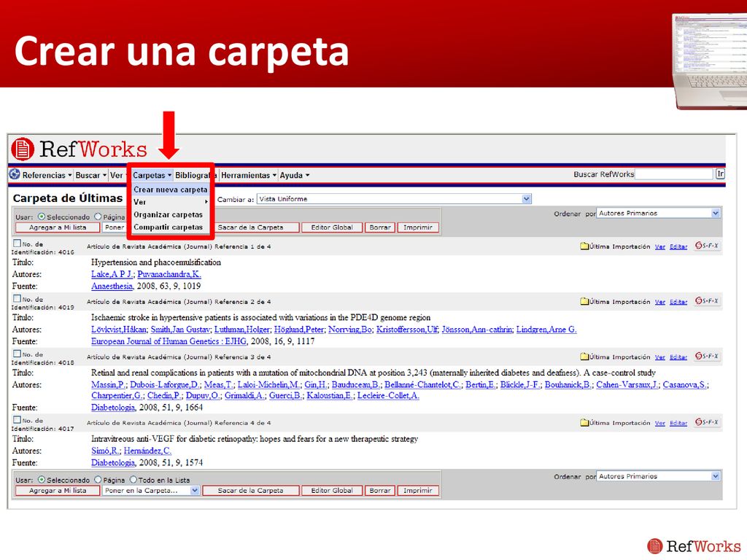Check the box for reference 4016
Viewport: 747px width, 560px height.
[18, 244]
